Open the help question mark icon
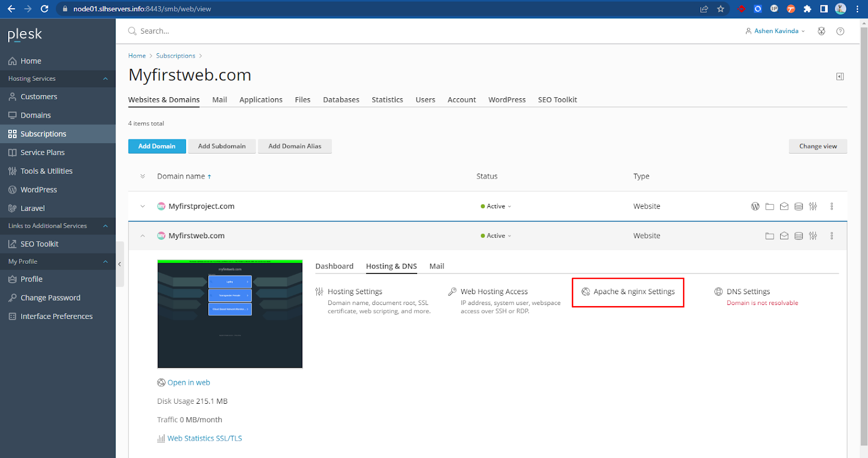Image resolution: width=868 pixels, height=458 pixels. click(840, 31)
